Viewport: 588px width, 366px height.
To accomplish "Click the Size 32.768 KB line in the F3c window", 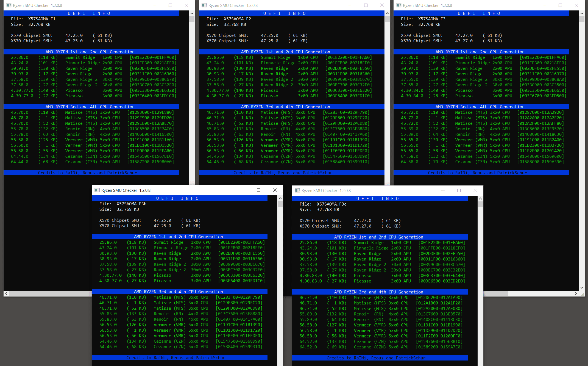I will click(x=319, y=210).
